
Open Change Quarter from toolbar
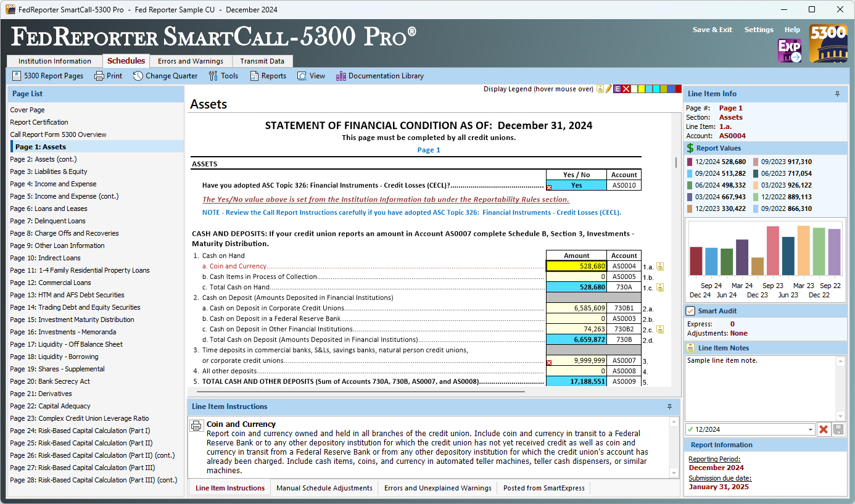point(165,76)
